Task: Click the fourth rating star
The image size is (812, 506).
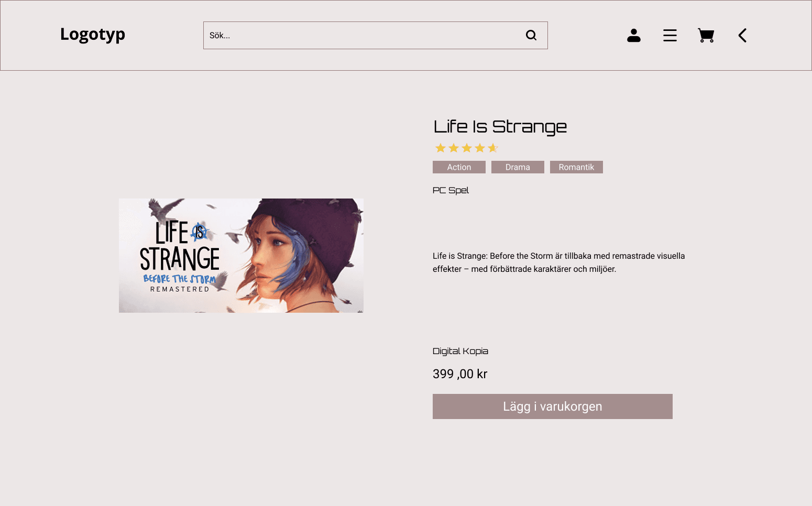Action: [x=480, y=148]
